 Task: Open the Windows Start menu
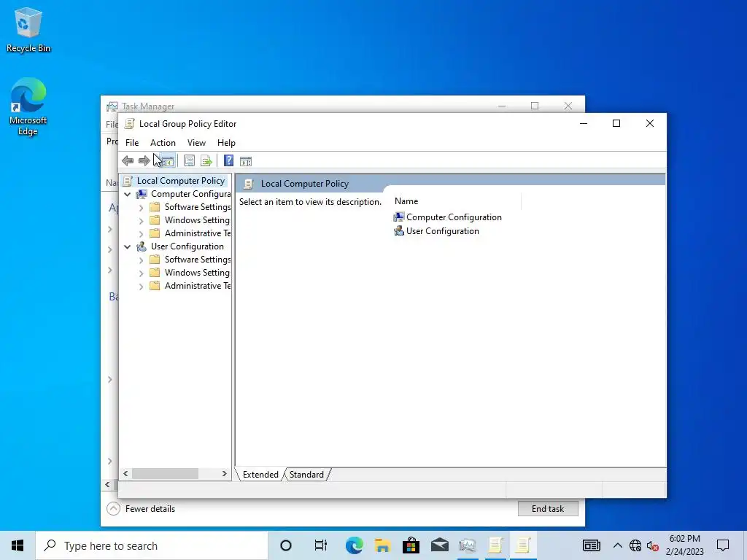point(18,545)
